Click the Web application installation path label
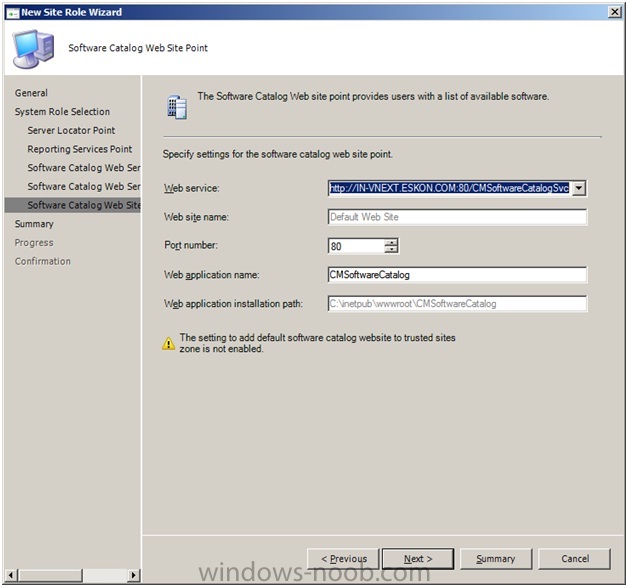The image size is (628, 587). tap(233, 304)
